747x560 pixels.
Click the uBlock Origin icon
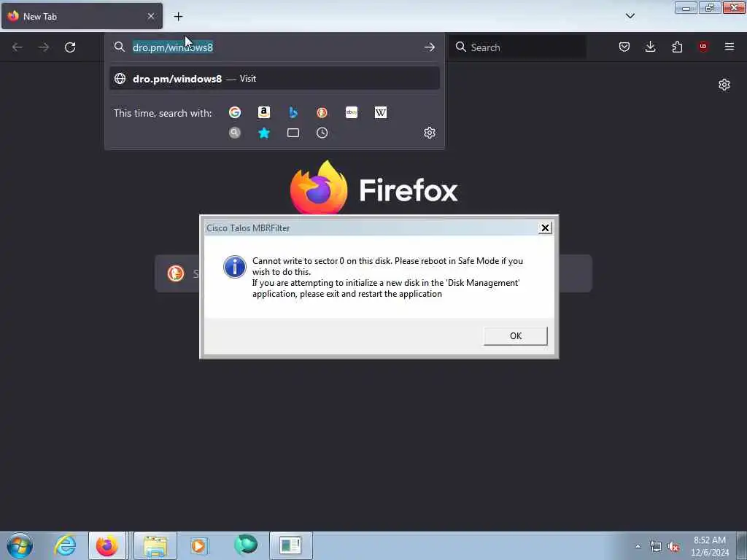point(703,47)
